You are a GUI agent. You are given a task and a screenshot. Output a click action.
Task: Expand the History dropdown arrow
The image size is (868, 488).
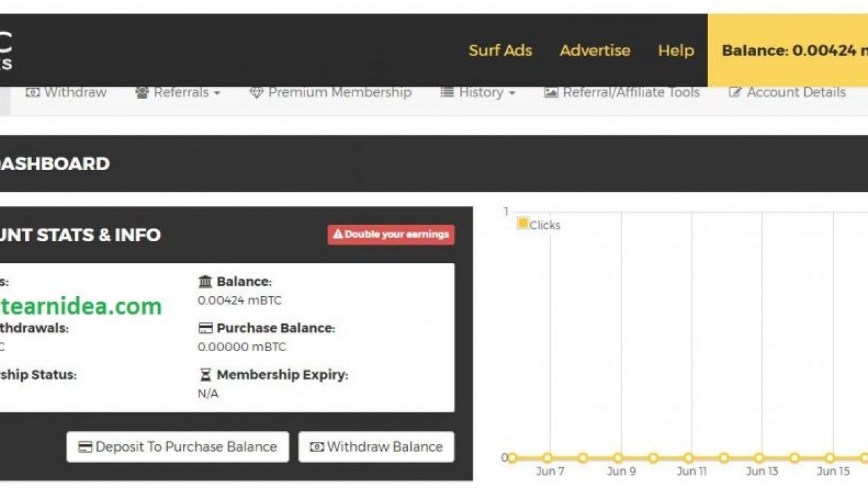tap(512, 94)
